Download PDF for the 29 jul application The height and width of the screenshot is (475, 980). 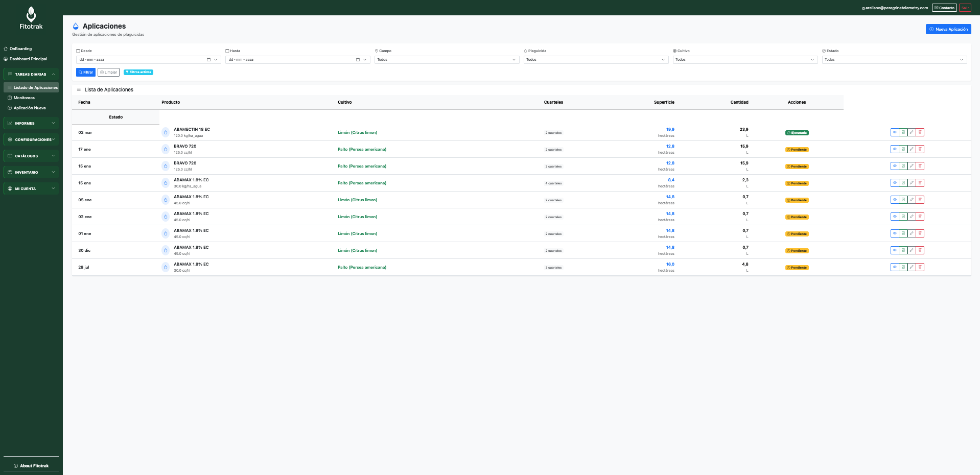coord(903,267)
